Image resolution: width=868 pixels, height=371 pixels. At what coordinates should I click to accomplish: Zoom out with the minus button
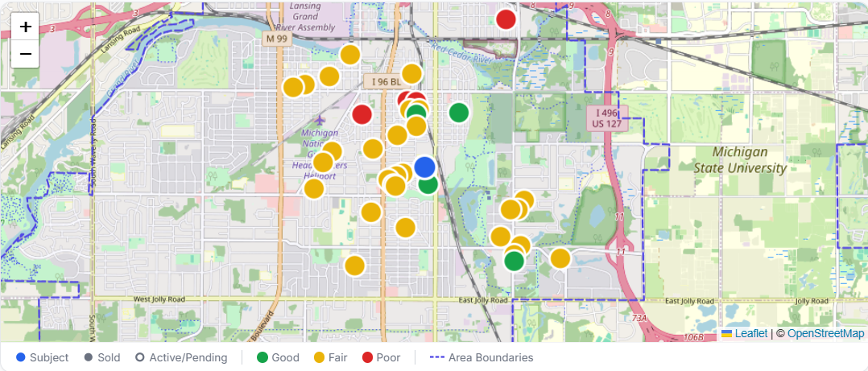click(26, 54)
